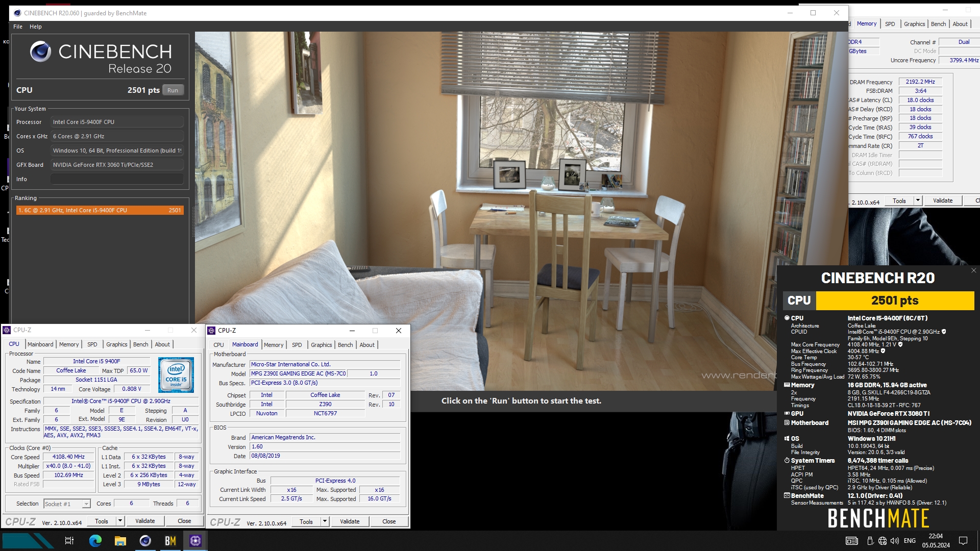The height and width of the screenshot is (551, 980).
Task: Open the touch keyboard tray icon
Action: coord(852,541)
